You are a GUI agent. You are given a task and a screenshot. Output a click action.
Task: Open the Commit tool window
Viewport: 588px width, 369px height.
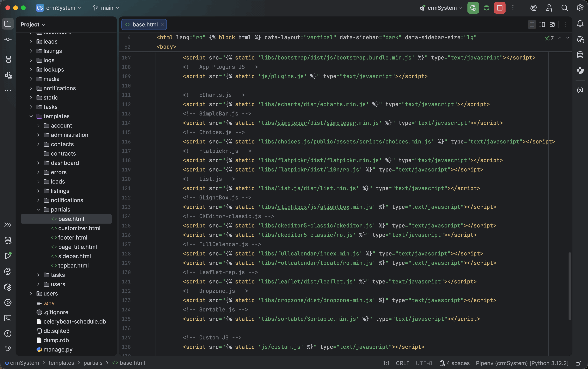pos(8,39)
